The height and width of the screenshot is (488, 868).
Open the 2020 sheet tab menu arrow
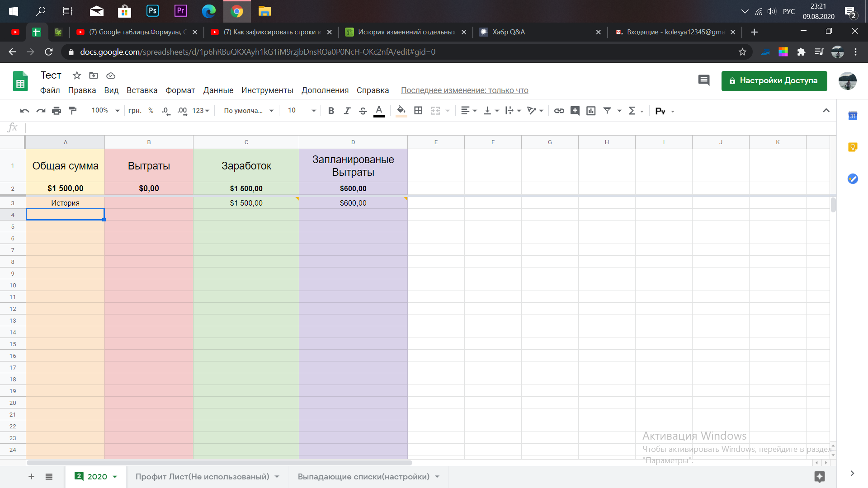[115, 477]
